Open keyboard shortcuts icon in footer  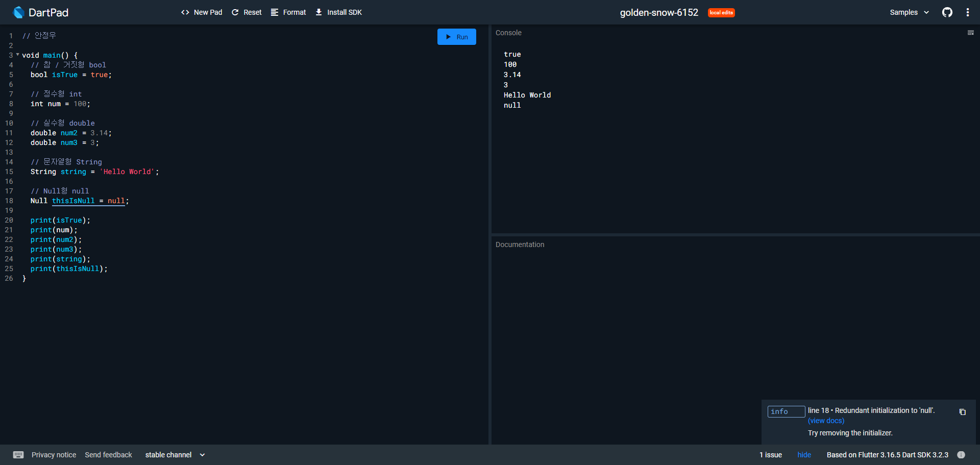pyautogui.click(x=18, y=455)
